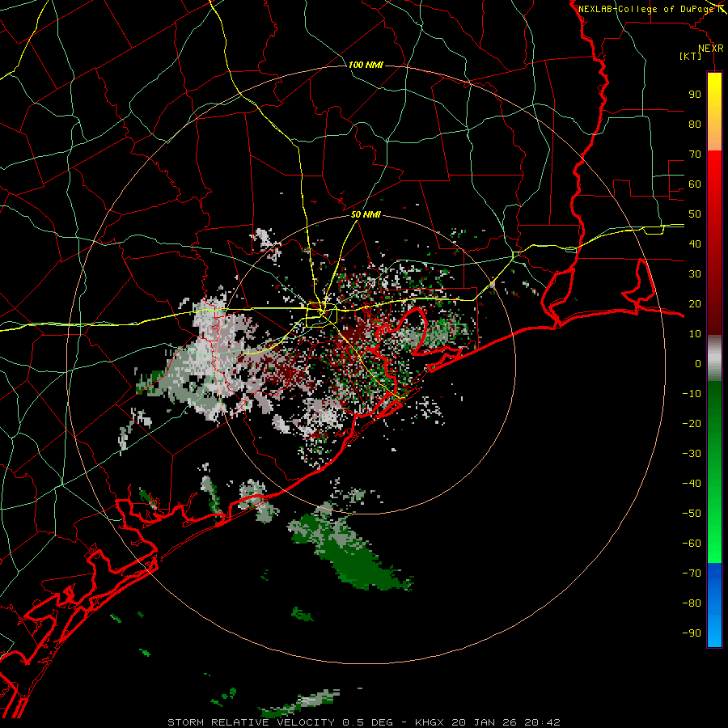Click the NEXR label above the scale
Image resolution: width=728 pixels, height=728 pixels.
[711, 49]
